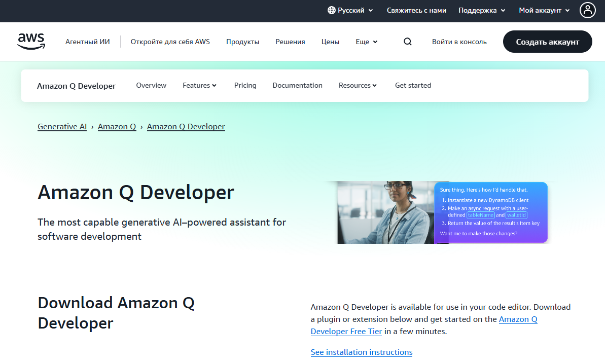Select Продукты from the navigation bar

(x=242, y=42)
